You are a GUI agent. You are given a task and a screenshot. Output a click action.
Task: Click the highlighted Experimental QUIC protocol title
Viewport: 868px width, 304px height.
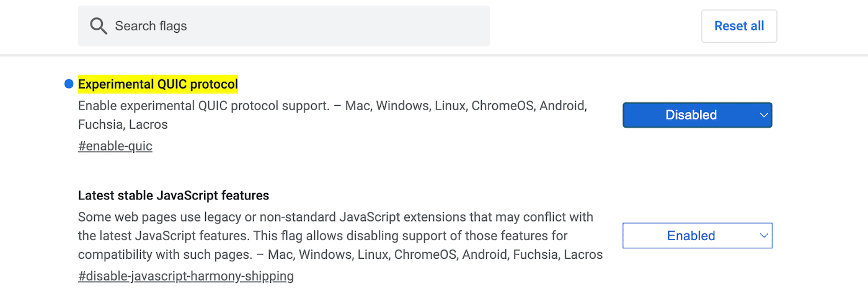click(x=158, y=84)
